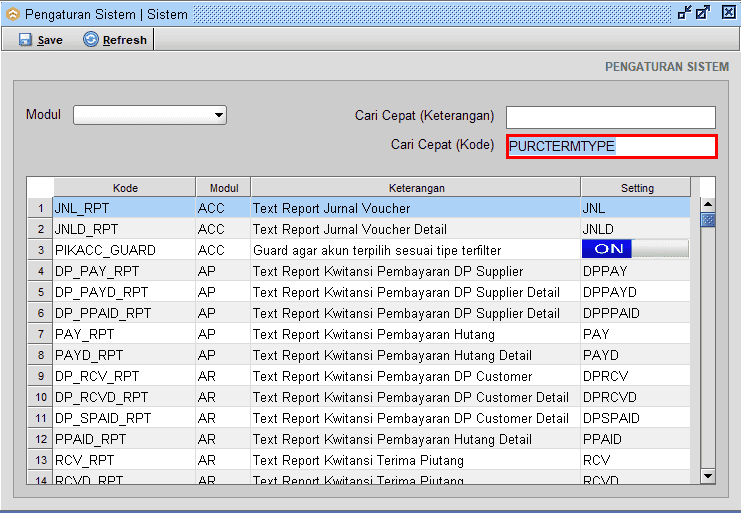The width and height of the screenshot is (741, 513).
Task: Click the Refresh toolbar button
Action: (x=115, y=40)
